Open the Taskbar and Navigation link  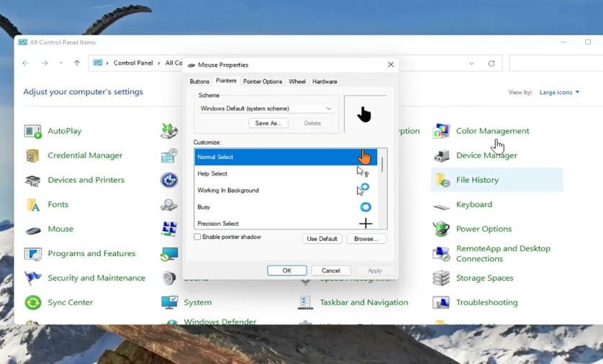pos(364,303)
